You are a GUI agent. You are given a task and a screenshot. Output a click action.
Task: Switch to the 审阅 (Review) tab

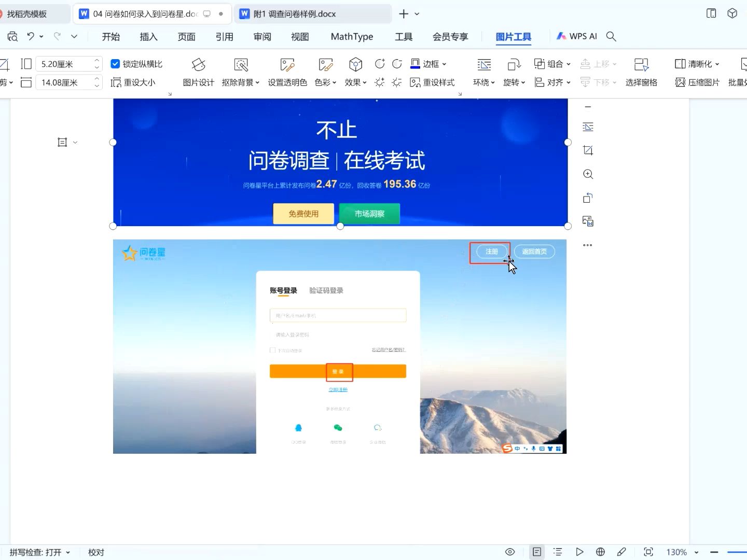262,36
